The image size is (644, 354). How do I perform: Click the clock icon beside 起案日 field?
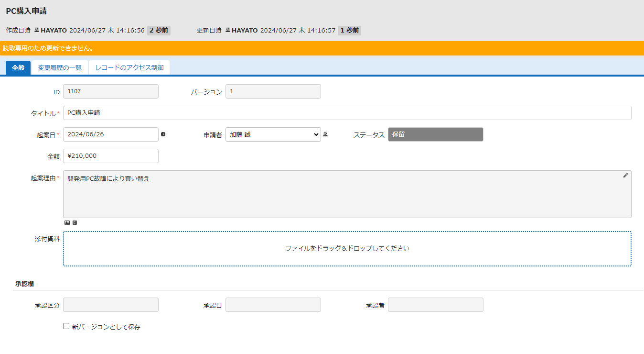tap(163, 134)
